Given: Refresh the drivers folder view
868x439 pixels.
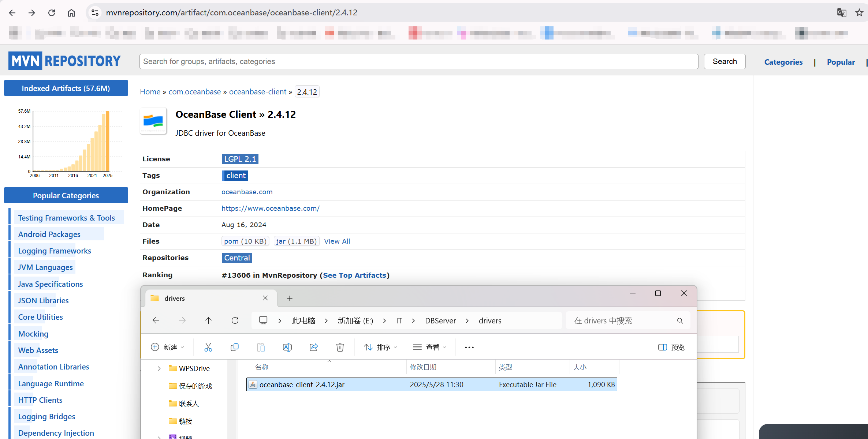Looking at the screenshot, I should pyautogui.click(x=235, y=320).
